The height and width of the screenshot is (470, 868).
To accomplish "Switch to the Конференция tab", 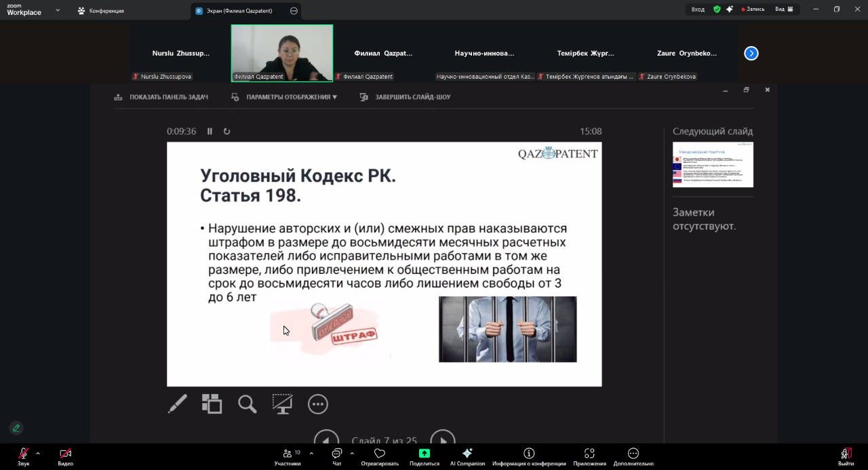I will [x=101, y=11].
